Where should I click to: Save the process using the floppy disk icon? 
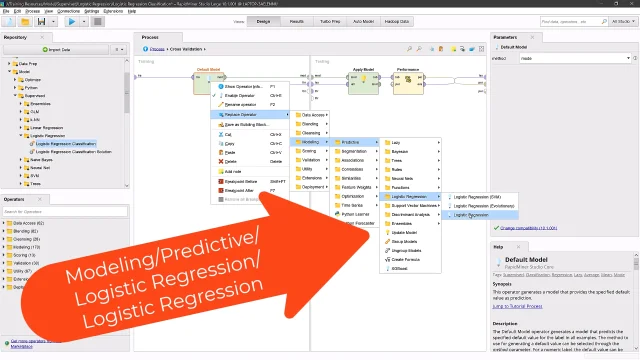pos(42,22)
